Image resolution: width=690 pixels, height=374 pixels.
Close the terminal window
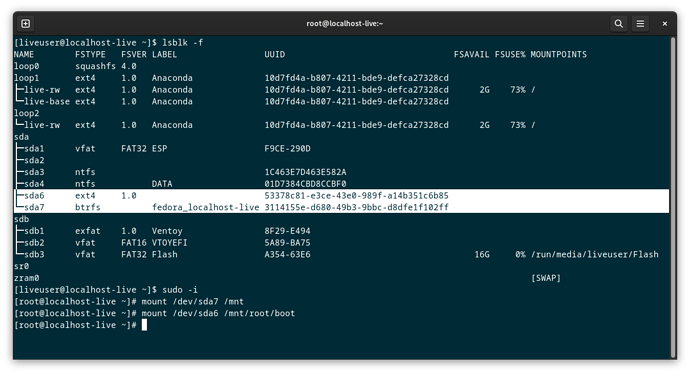(x=664, y=23)
